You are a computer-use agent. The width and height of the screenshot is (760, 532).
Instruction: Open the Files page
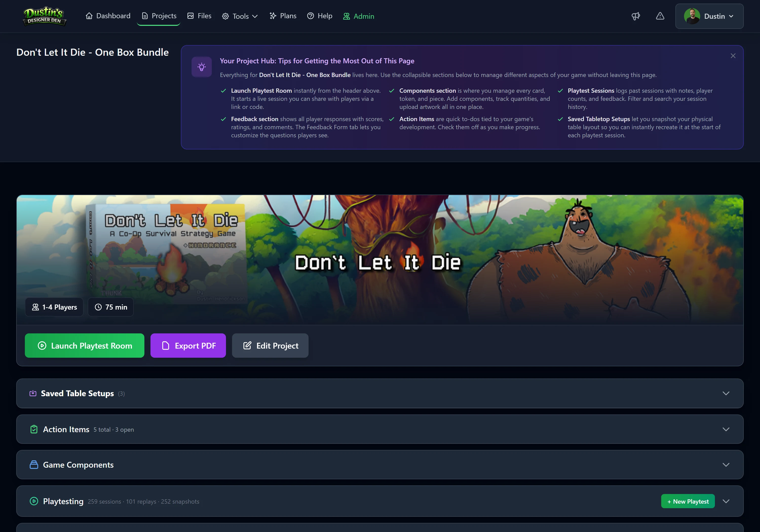click(199, 16)
